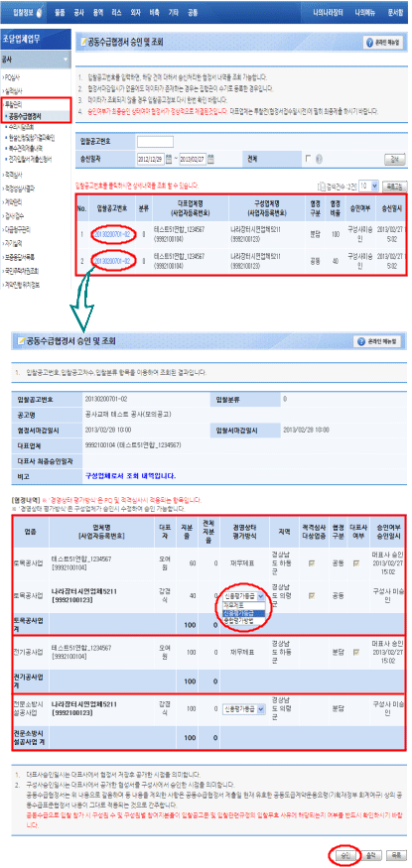The width and height of the screenshot is (412, 868).
Task: Open 온라인 매뉴얼 in the detail view header
Action: (378, 341)
